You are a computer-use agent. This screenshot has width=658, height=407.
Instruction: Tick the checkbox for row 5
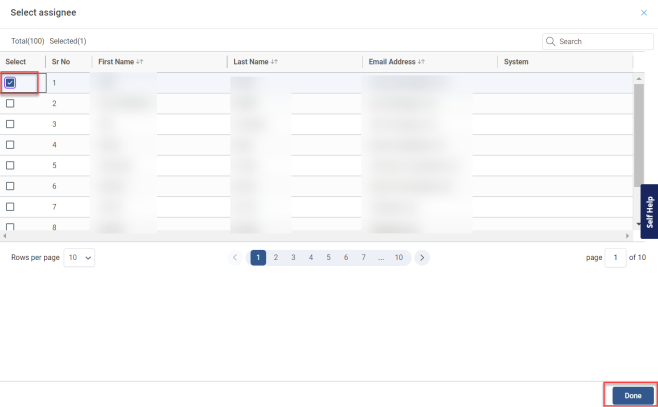[11, 165]
